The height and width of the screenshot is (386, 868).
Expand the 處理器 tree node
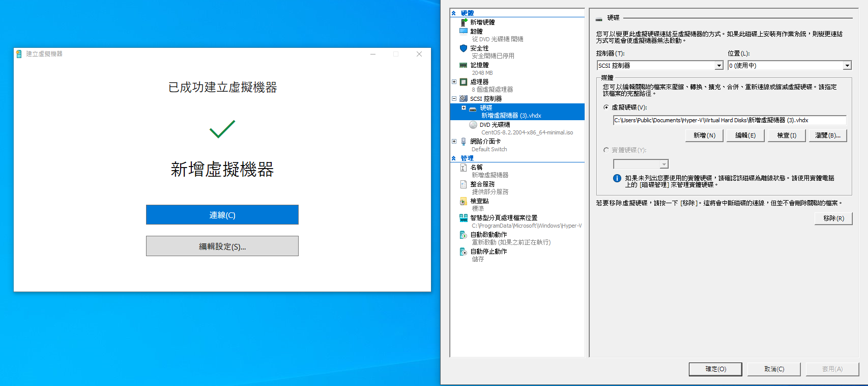click(454, 81)
